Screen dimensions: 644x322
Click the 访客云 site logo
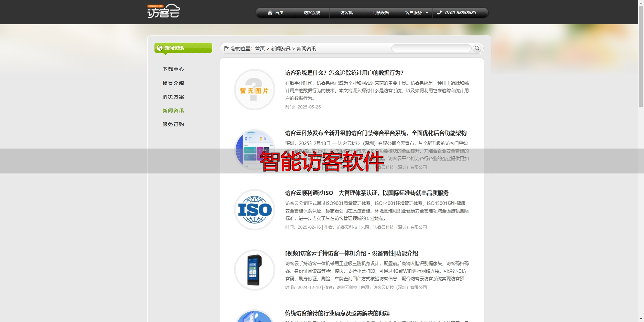[163, 11]
